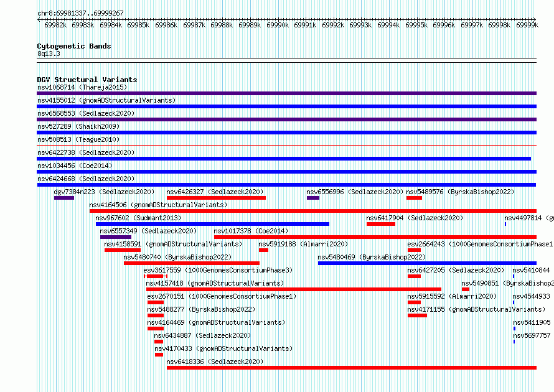
Task: Select the nsv6417904 (Sedlazeck2020) label
Action: [415, 218]
